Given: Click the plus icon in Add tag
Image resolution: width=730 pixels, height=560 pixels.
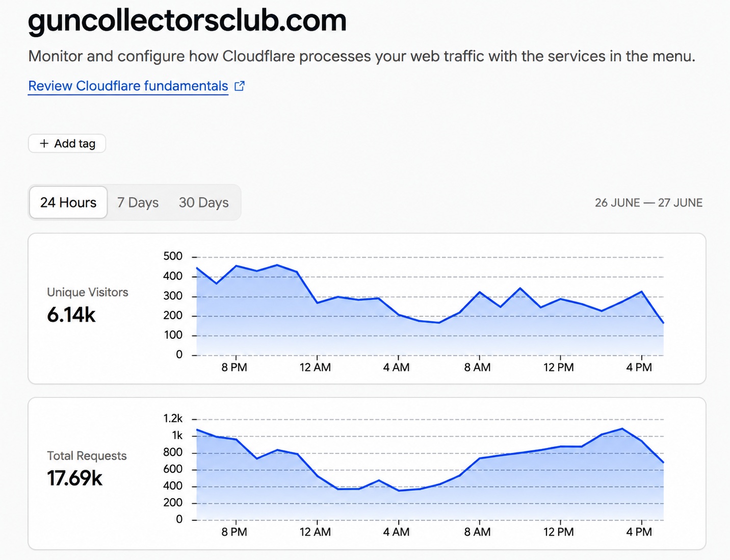Looking at the screenshot, I should pos(44,143).
